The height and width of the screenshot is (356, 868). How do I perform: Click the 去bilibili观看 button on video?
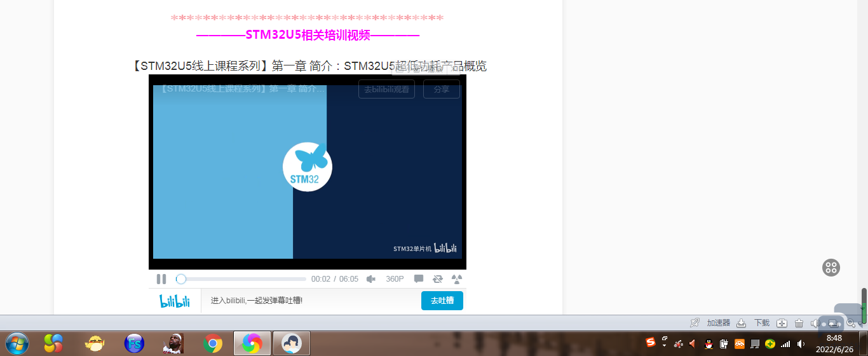pyautogui.click(x=386, y=90)
